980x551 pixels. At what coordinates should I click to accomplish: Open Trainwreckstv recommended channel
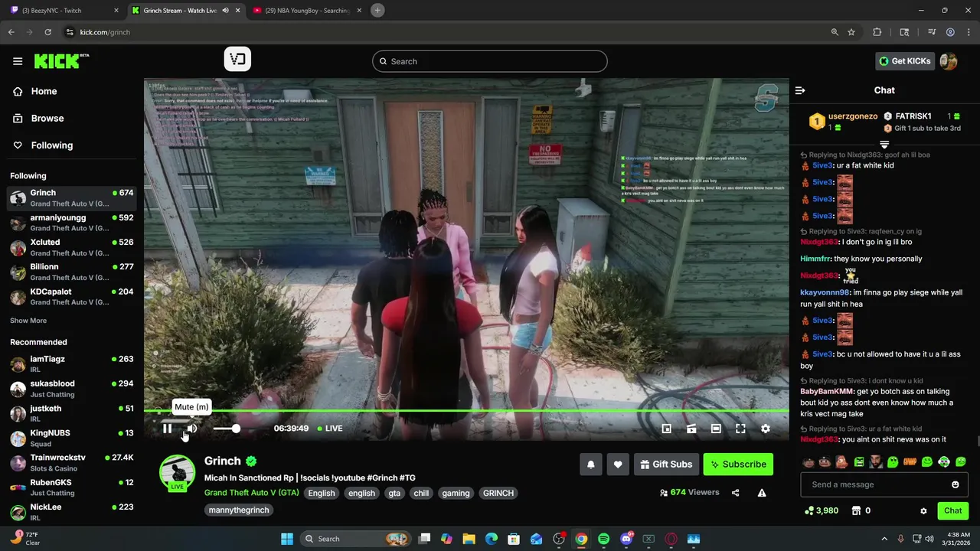point(72,462)
